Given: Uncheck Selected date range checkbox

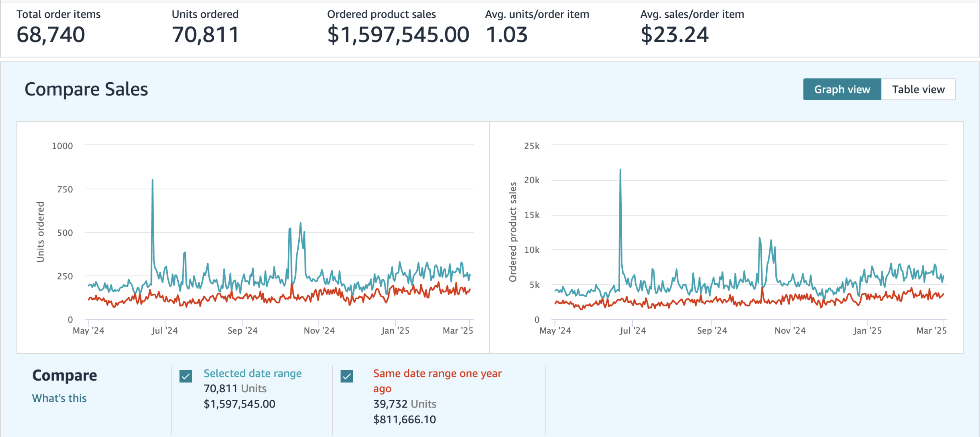Looking at the screenshot, I should [x=185, y=376].
